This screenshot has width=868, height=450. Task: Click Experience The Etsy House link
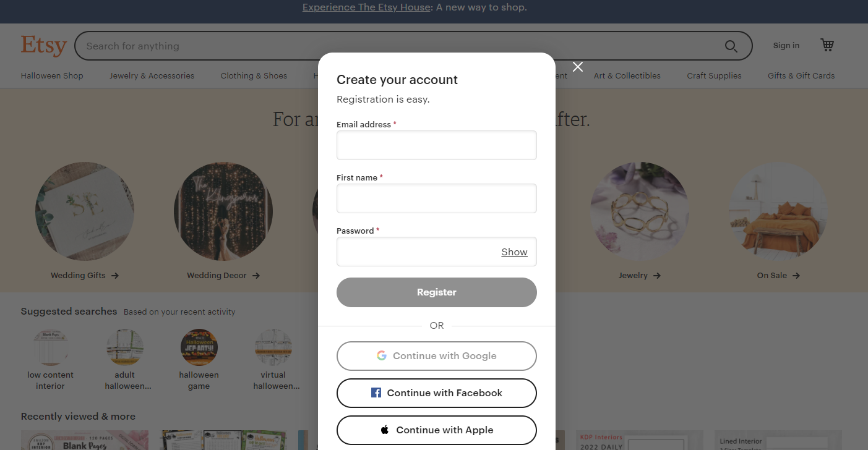(366, 7)
